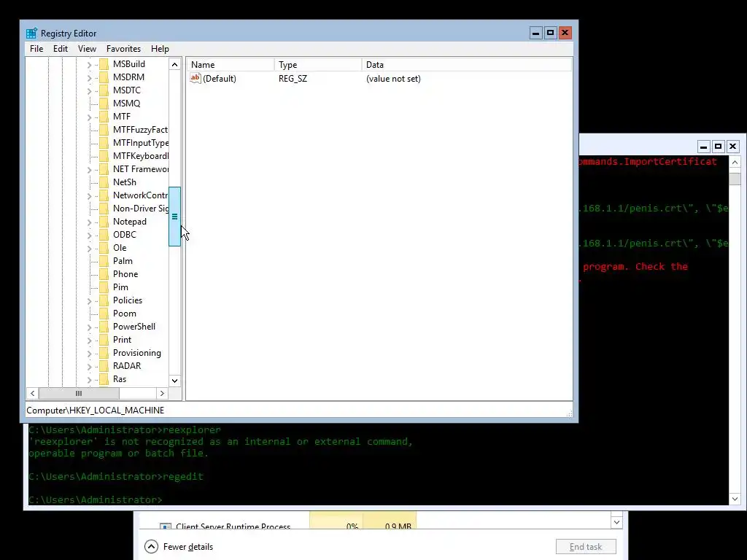This screenshot has width=747, height=560.
Task: Click the PowerShell folder icon
Action: (x=104, y=327)
